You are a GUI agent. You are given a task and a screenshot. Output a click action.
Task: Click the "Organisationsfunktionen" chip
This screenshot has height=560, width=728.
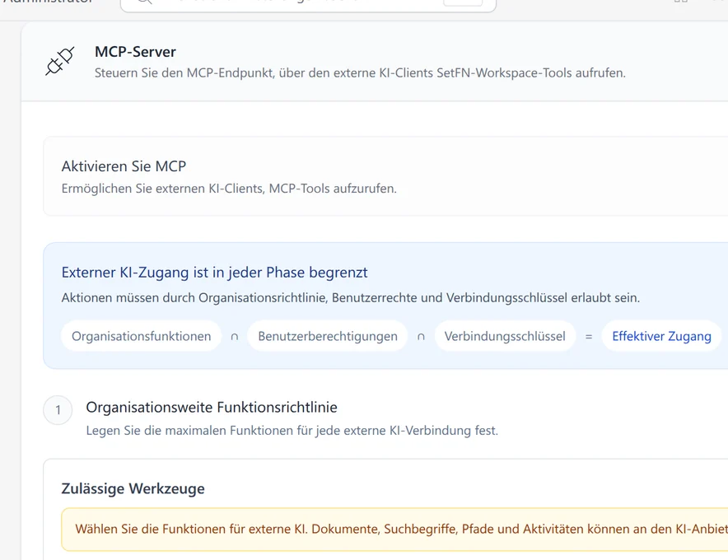(141, 336)
